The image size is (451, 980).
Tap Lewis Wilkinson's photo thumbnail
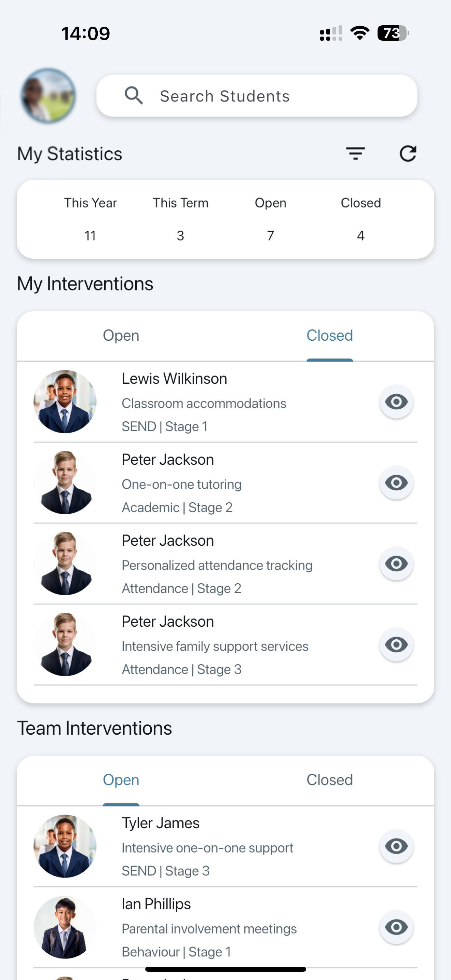pos(65,402)
